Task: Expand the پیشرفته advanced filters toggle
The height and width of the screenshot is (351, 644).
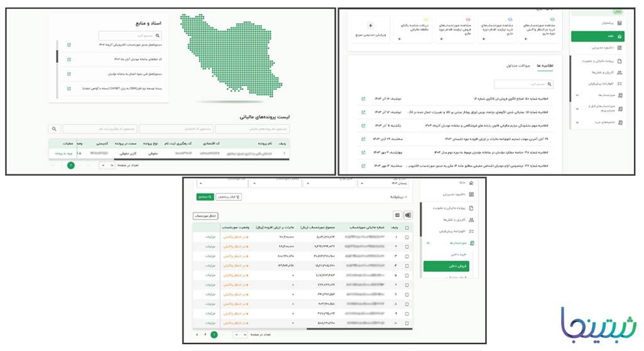Action: pyautogui.click(x=398, y=197)
